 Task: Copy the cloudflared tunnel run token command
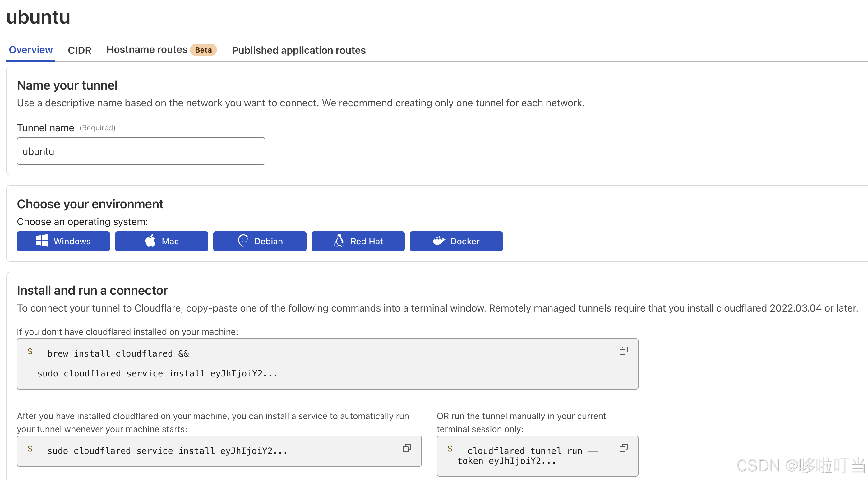tap(623, 448)
